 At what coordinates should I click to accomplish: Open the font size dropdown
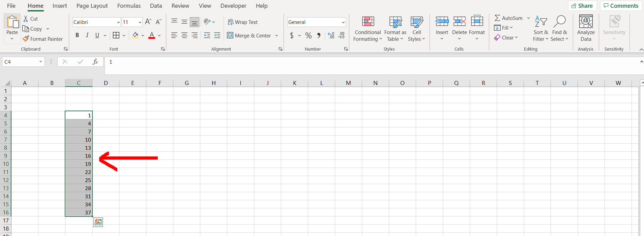[x=140, y=22]
